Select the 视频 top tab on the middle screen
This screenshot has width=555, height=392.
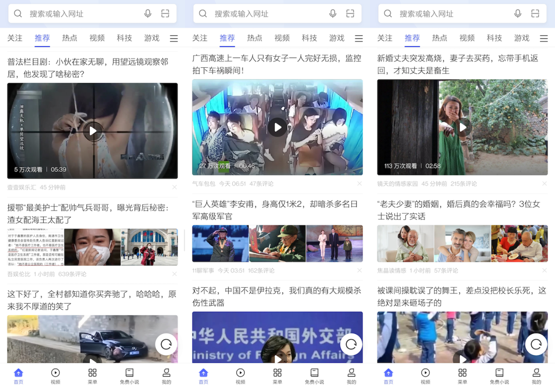(282, 38)
